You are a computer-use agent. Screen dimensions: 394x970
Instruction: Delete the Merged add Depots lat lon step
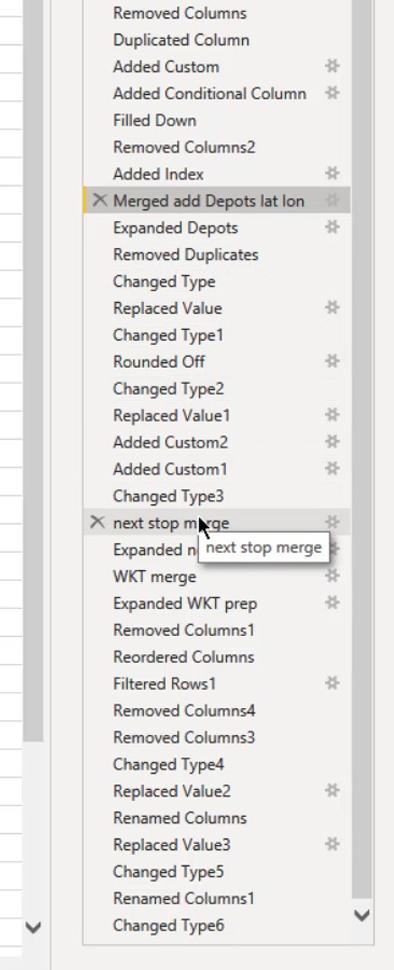tap(99, 200)
